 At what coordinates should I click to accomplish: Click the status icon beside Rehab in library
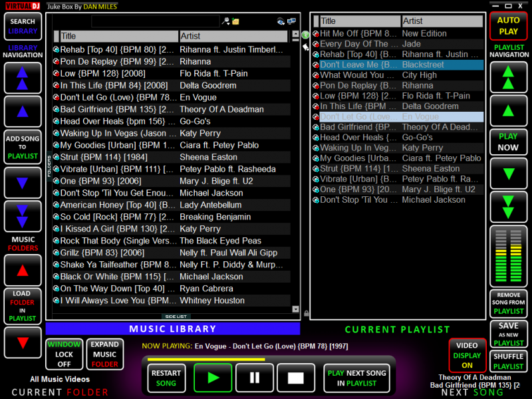pos(57,49)
